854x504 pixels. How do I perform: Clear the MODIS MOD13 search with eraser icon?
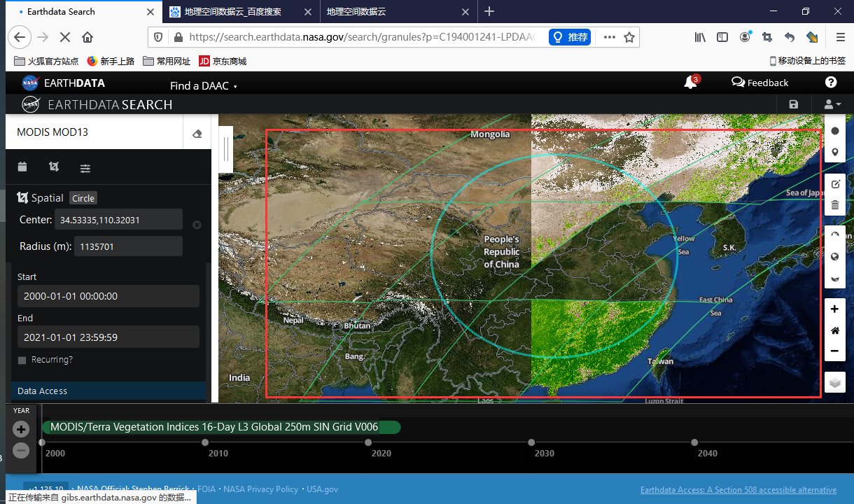pos(197,132)
